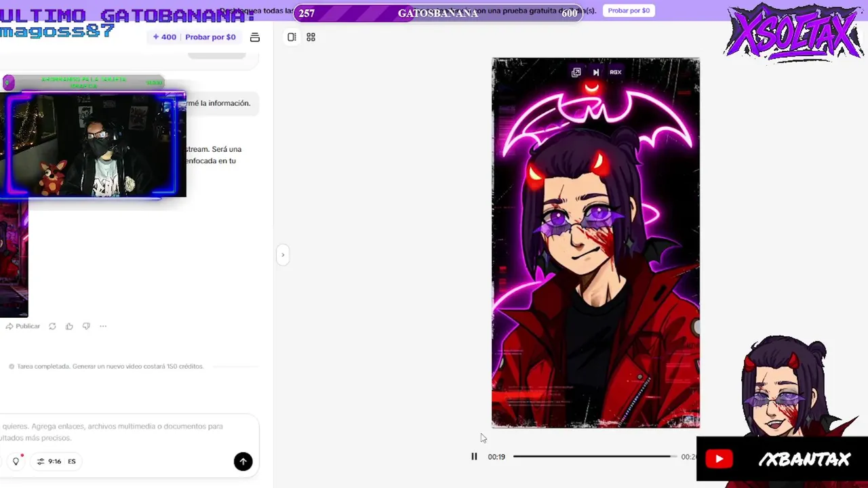Open video in pop-out window icon
This screenshot has height=488, width=868.
click(x=576, y=72)
